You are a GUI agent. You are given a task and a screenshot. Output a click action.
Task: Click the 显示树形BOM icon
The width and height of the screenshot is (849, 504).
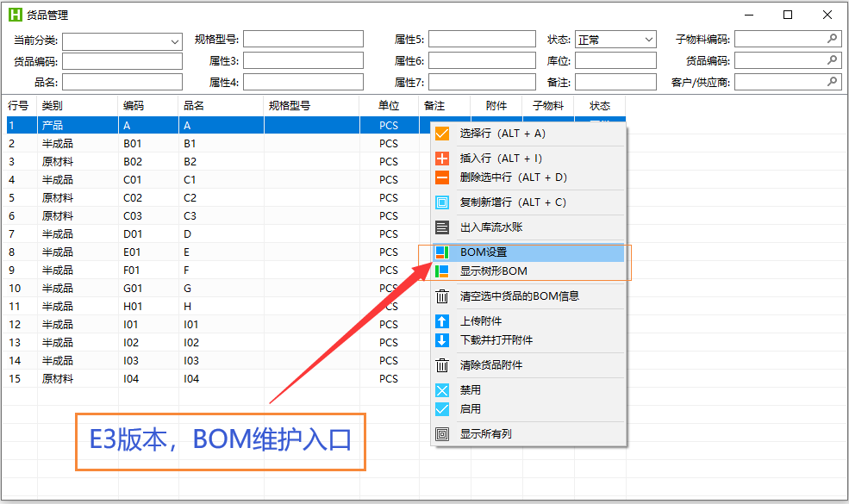pos(442,271)
